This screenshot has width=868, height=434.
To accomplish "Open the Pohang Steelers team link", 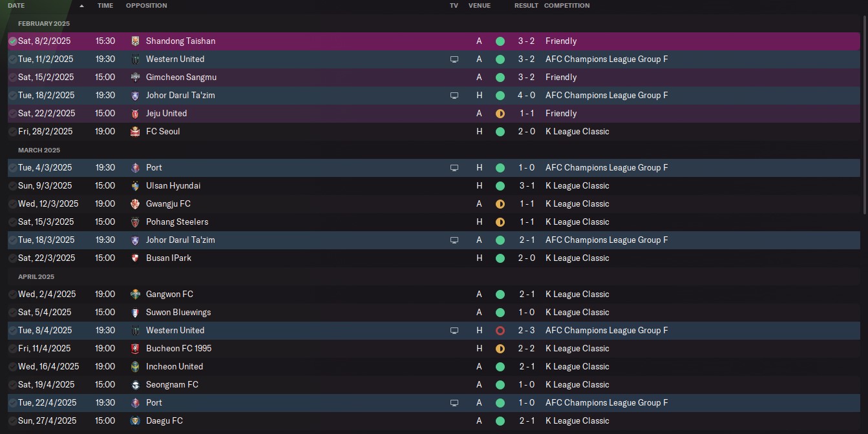I will [177, 222].
